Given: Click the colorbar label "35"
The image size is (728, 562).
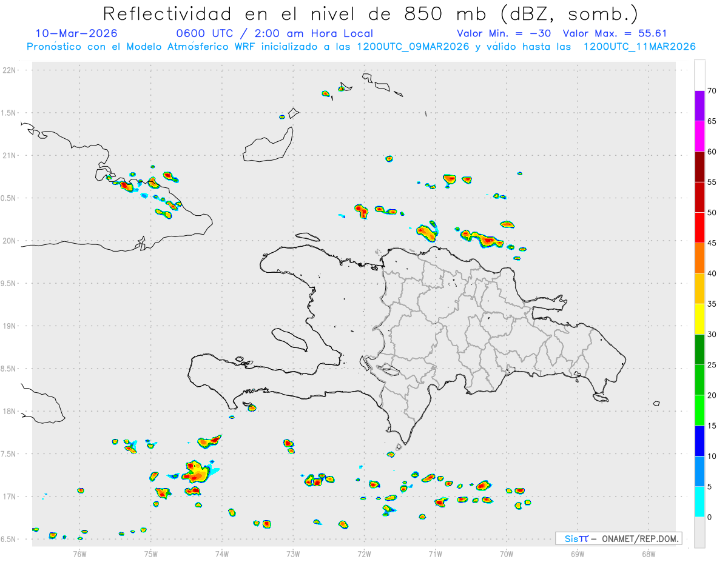Looking at the screenshot, I should click(712, 304).
